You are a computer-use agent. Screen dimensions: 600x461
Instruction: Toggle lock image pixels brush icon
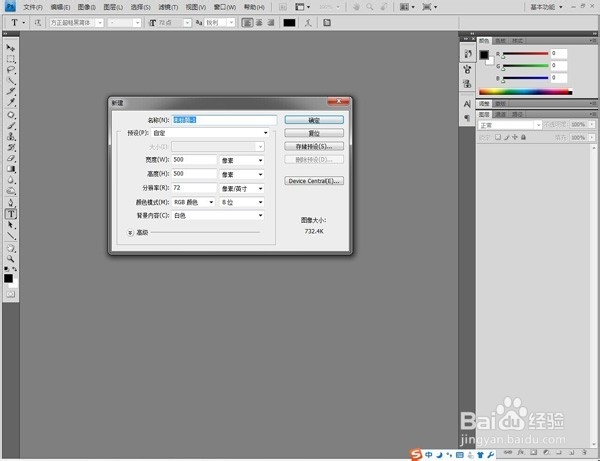click(507, 137)
